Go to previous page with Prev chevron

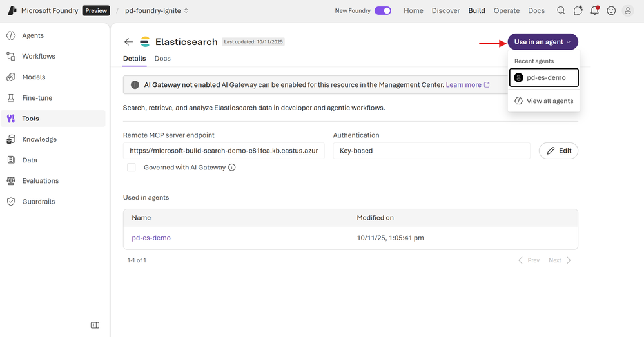pyautogui.click(x=520, y=260)
